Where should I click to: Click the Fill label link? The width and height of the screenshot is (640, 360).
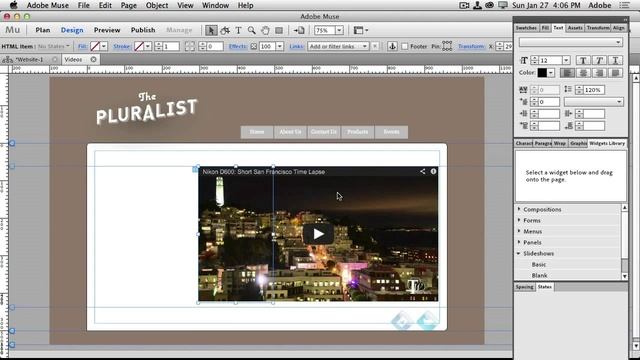pos(83,46)
